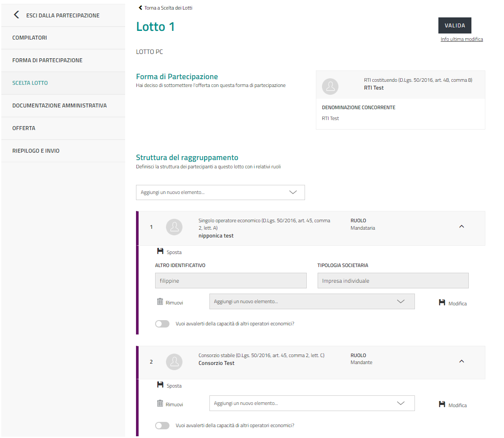Go to Documentazione Amministrativa in the sidebar
The width and height of the screenshot is (504, 438).
click(x=60, y=106)
